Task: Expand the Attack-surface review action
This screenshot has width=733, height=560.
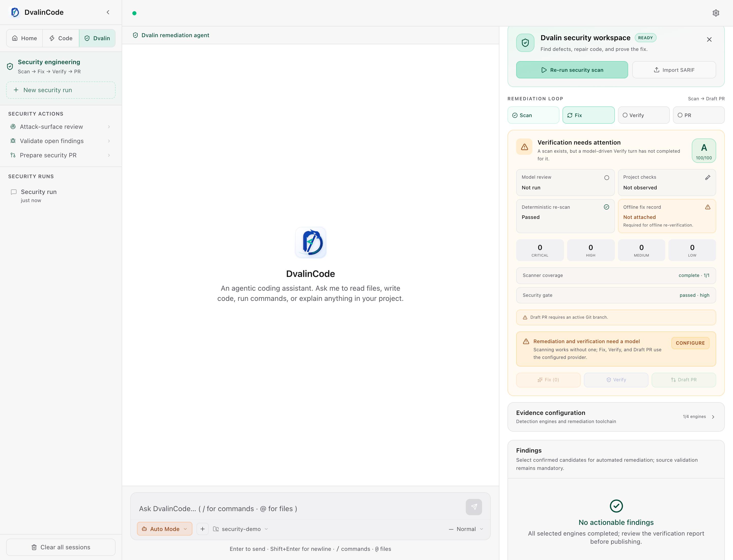Action: pyautogui.click(x=109, y=127)
